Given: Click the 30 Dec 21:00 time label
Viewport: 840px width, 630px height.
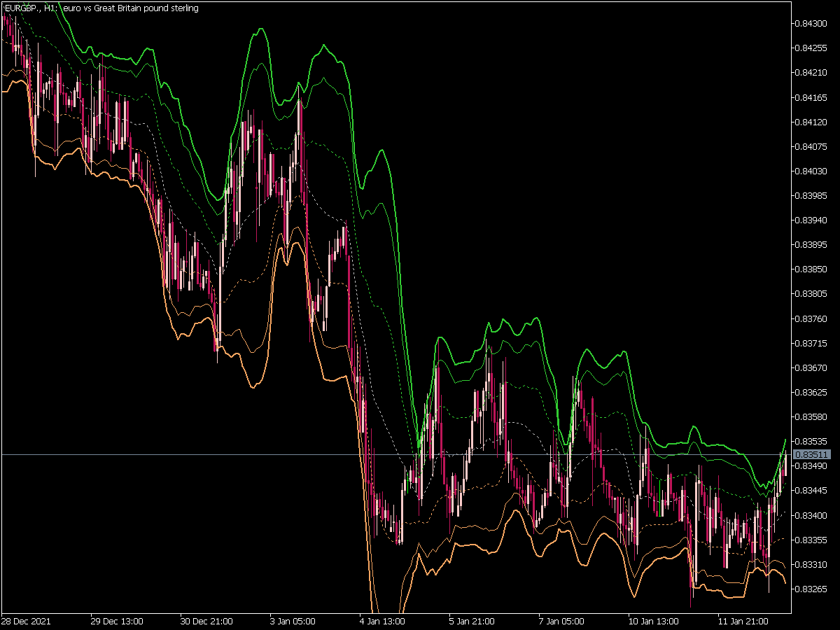Looking at the screenshot, I should [206, 621].
